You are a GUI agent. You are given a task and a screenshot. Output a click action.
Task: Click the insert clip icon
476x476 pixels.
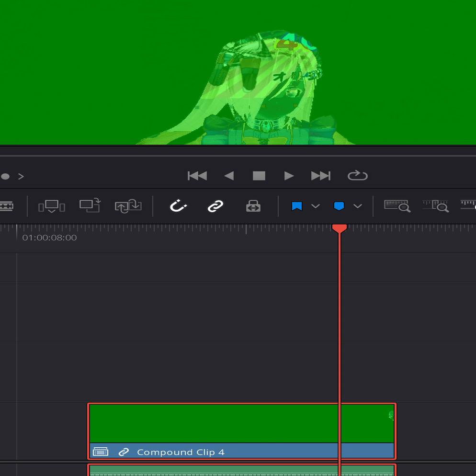[x=52, y=206]
